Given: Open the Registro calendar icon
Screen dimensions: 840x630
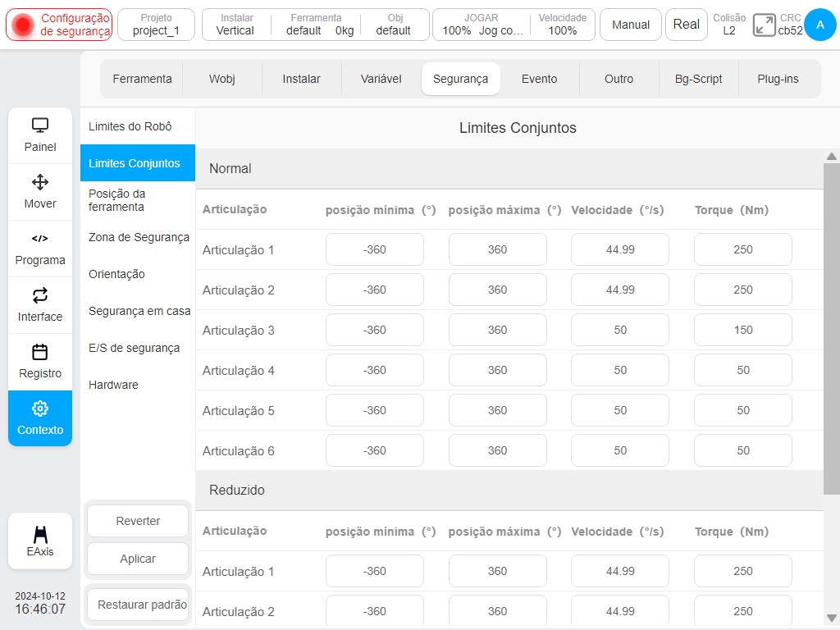Looking at the screenshot, I should click(40, 352).
